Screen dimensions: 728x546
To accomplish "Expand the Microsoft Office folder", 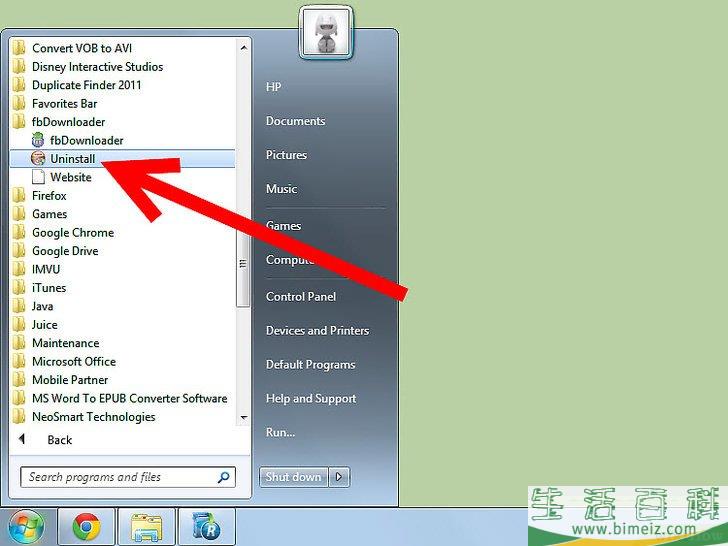I will point(74,362).
